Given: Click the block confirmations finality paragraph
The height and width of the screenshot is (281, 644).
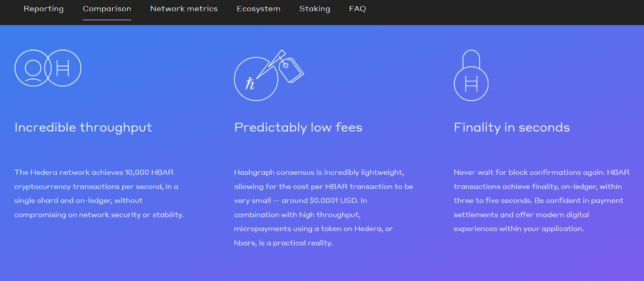Looking at the screenshot, I should tap(541, 200).
